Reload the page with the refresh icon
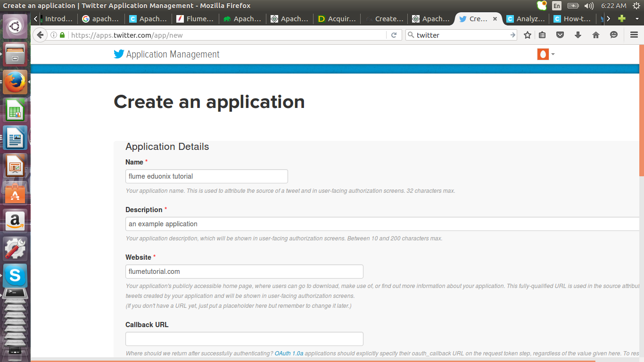 click(x=394, y=35)
